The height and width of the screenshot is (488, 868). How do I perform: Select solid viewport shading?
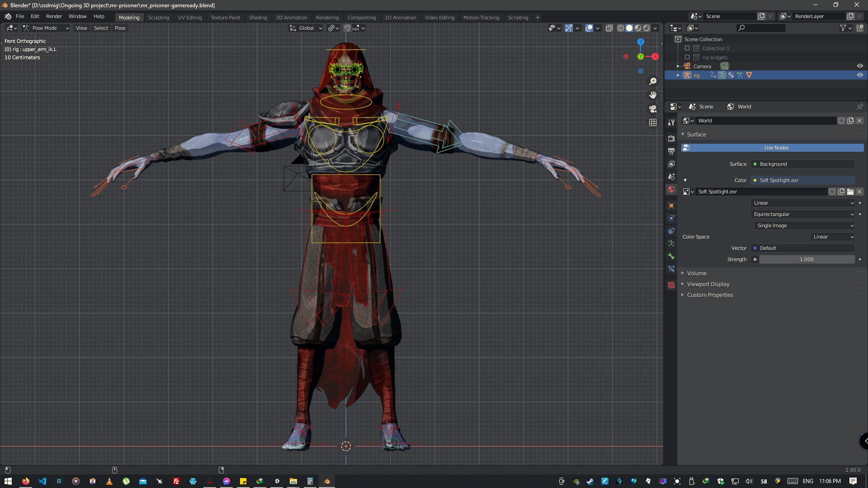pyautogui.click(x=629, y=28)
